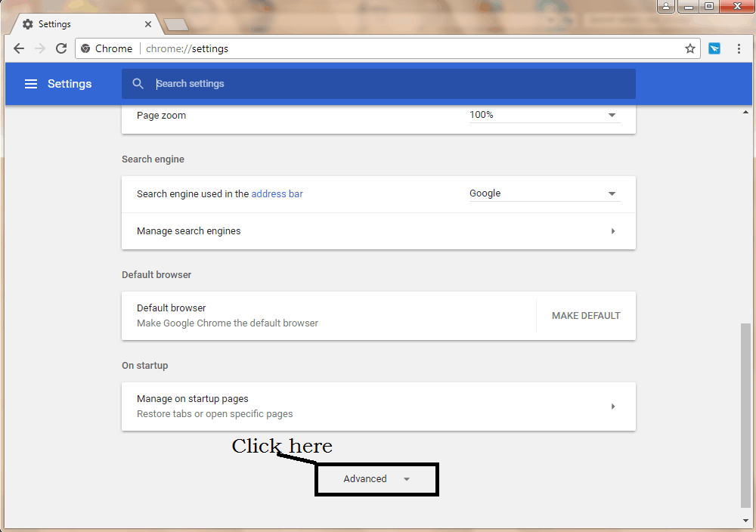Image resolution: width=756 pixels, height=532 pixels.
Task: Open the user profile button in the title bar
Action: coord(666,6)
